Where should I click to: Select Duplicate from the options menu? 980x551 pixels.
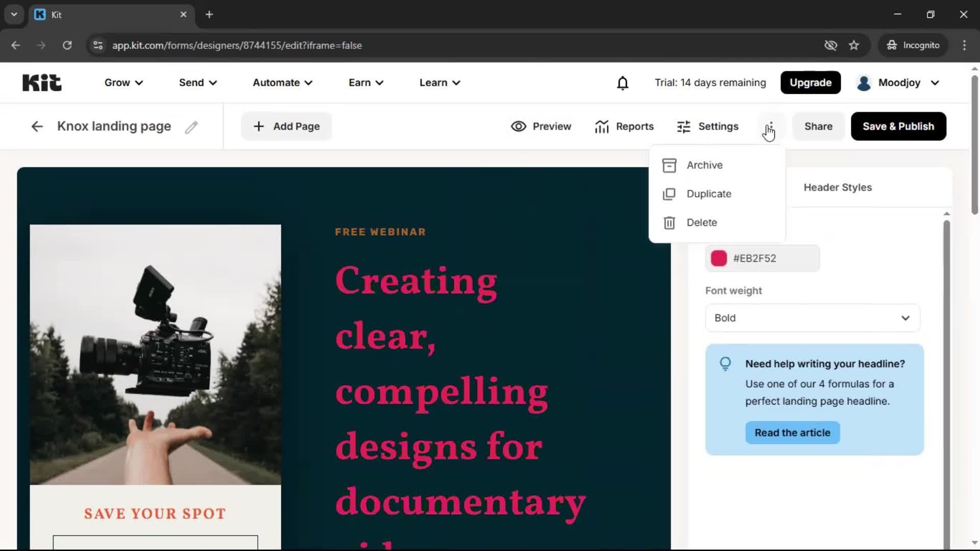tap(709, 194)
